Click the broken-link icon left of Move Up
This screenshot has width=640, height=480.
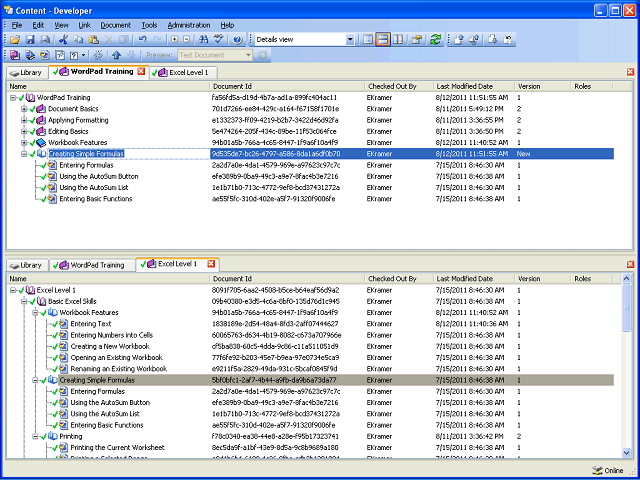[98, 55]
